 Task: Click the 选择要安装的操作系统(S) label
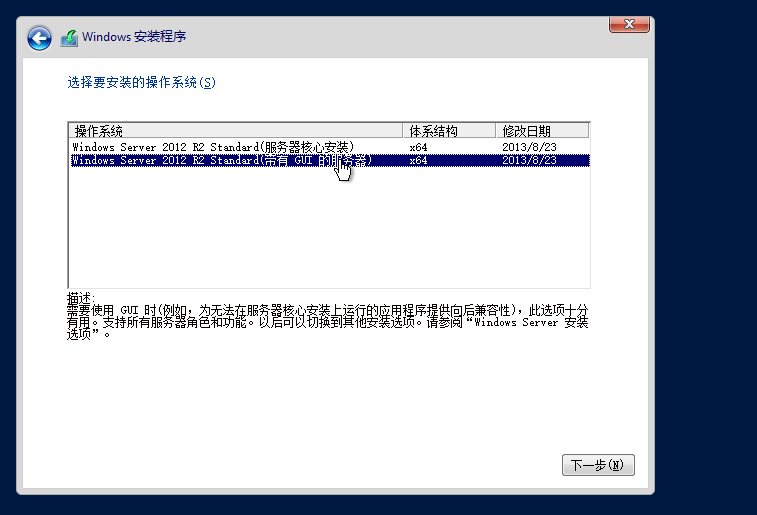click(x=141, y=82)
